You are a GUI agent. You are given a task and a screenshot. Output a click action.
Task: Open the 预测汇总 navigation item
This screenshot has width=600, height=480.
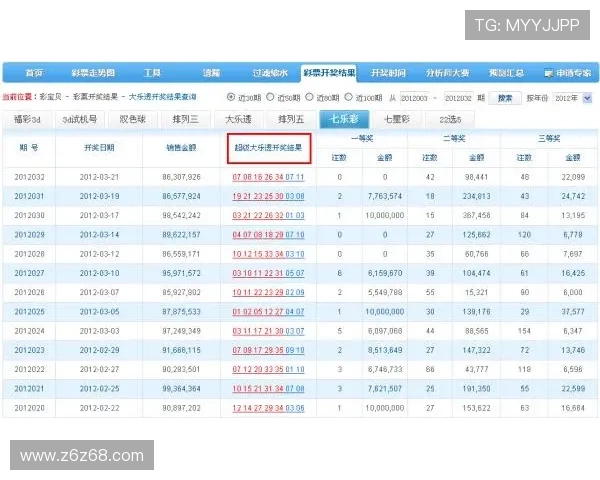[x=506, y=73]
